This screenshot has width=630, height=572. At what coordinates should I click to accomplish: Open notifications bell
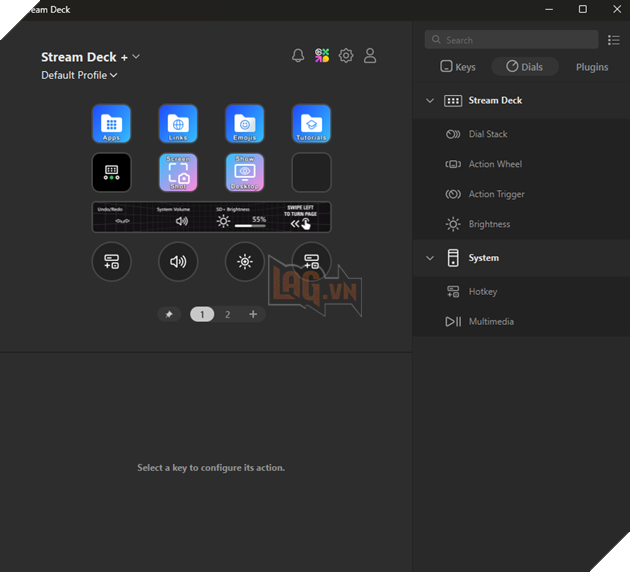(298, 55)
